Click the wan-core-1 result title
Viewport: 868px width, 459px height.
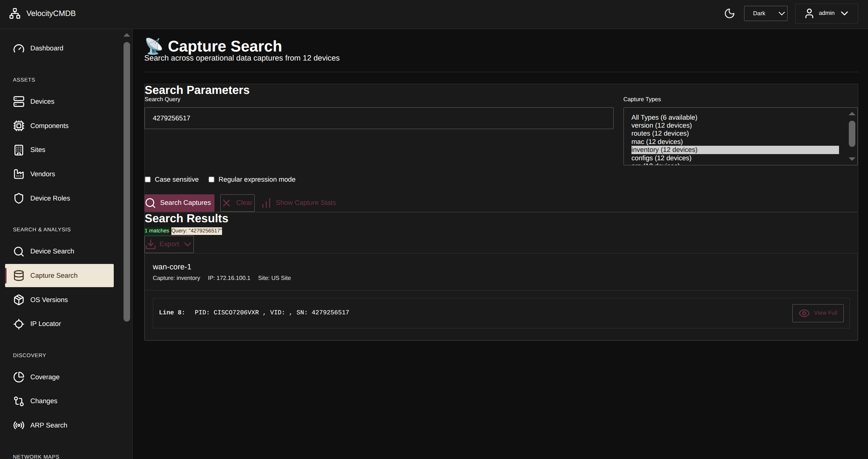172,267
